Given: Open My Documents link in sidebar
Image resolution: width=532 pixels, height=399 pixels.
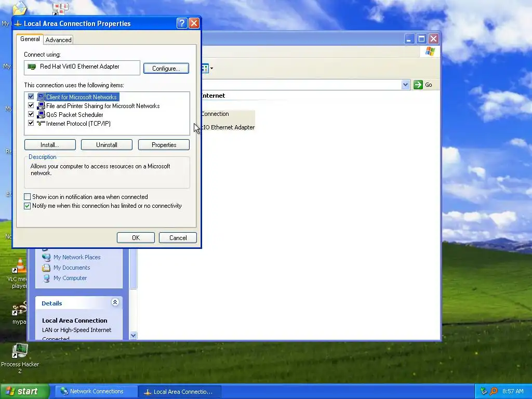Looking at the screenshot, I should tap(72, 268).
